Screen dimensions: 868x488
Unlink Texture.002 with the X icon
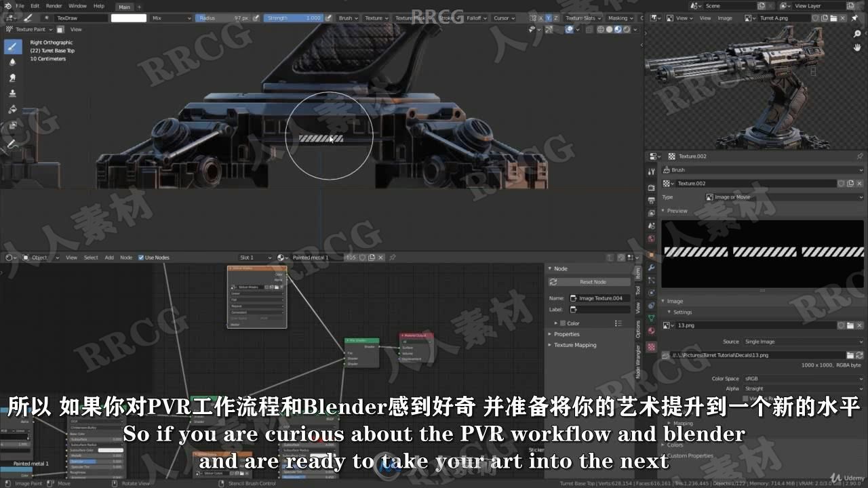[859, 183]
